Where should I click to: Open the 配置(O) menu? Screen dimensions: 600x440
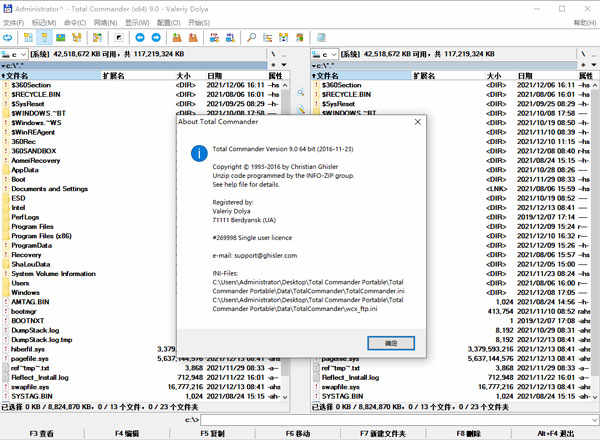point(169,23)
